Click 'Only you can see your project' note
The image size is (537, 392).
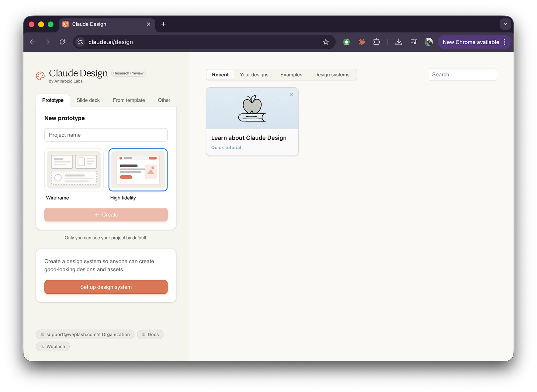[106, 238]
